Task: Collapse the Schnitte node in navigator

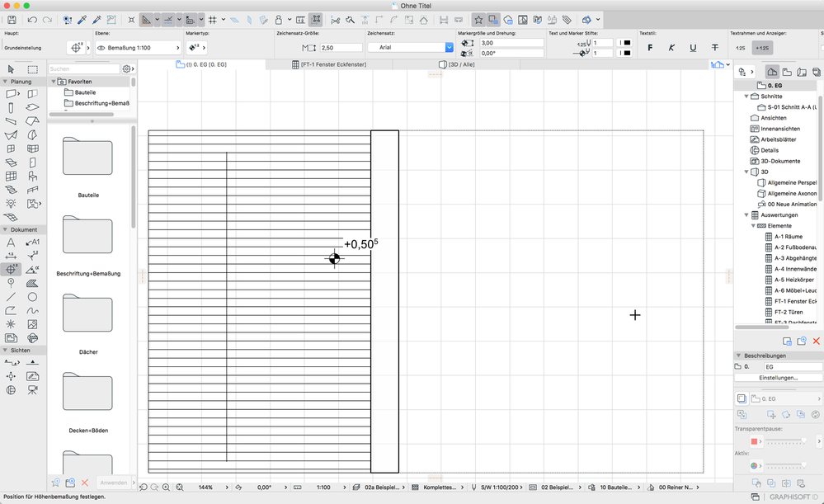Action: [x=746, y=97]
